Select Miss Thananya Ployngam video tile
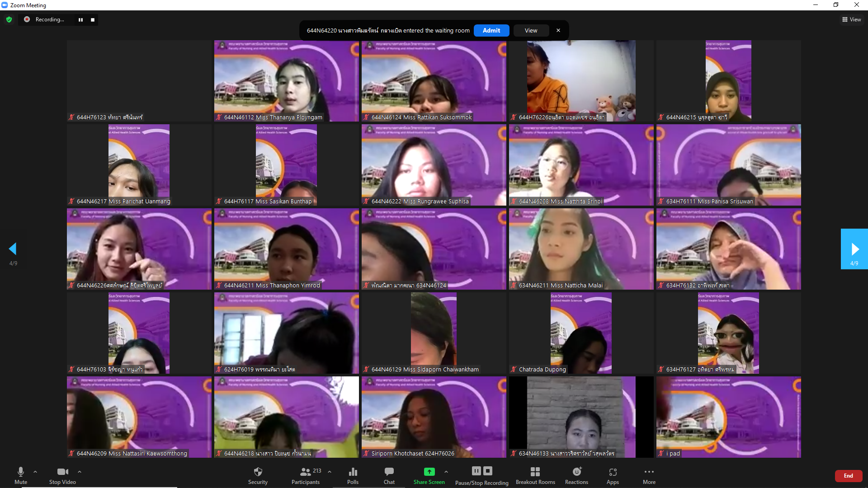The height and width of the screenshot is (488, 868). click(x=286, y=80)
